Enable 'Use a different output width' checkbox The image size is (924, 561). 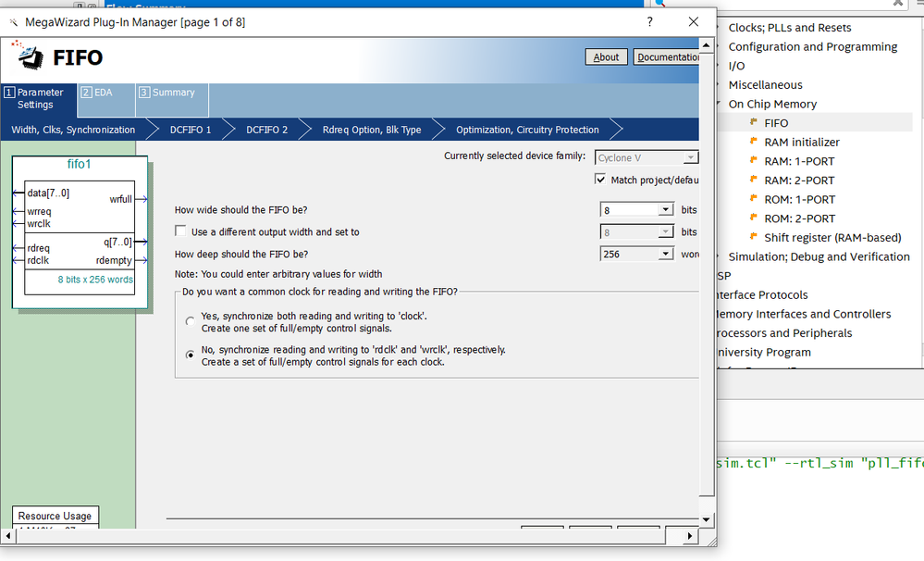click(180, 231)
